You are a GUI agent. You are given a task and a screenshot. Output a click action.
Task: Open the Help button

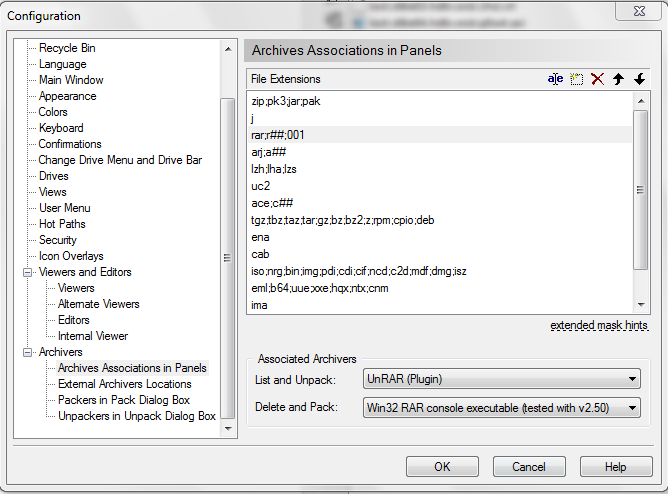[x=615, y=467]
